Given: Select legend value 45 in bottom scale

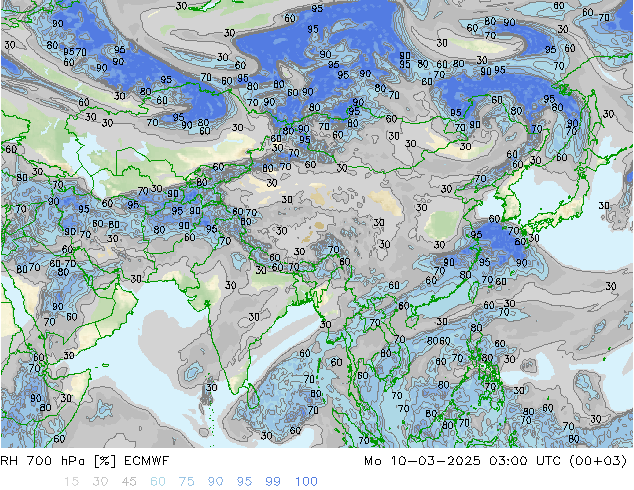Looking at the screenshot, I should 129,482.
